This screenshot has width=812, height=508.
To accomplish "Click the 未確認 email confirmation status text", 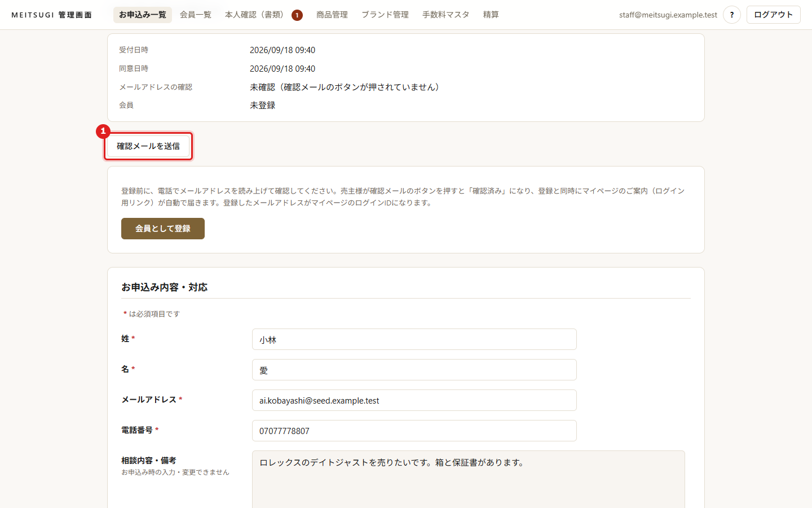I will 345,87.
